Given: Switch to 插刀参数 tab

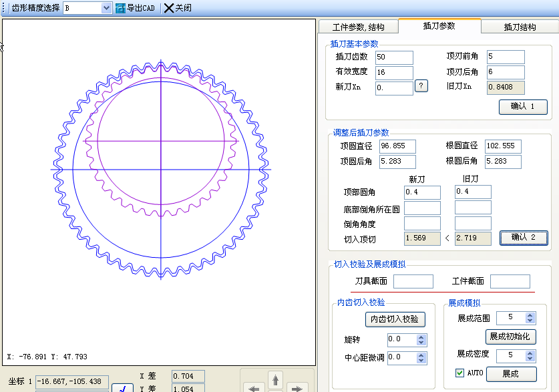Looking at the screenshot, I should [439, 26].
